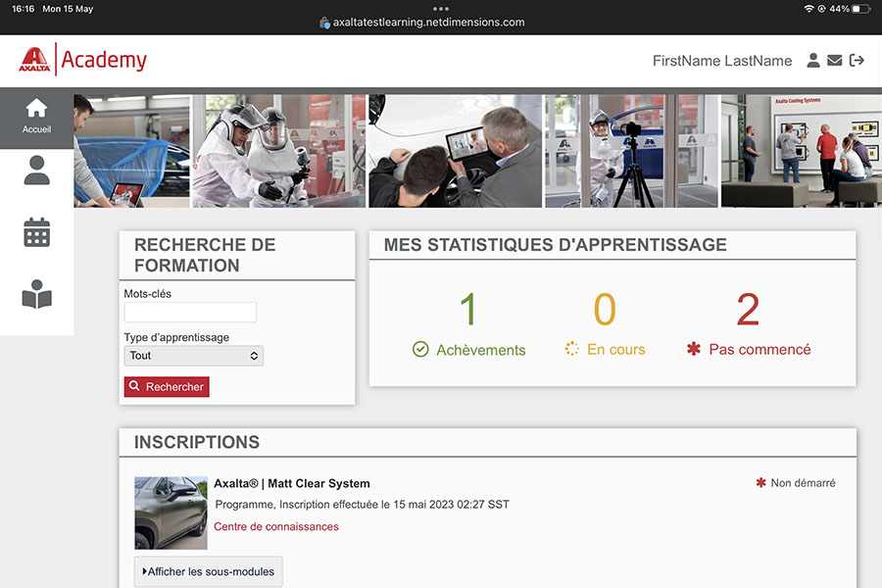Open messages envelope icon in header
This screenshot has height=588, width=882.
pos(835,60)
